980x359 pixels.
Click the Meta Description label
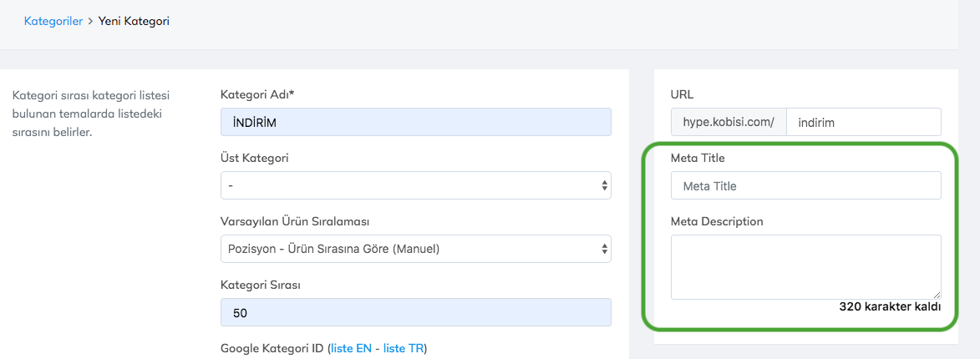tap(717, 221)
